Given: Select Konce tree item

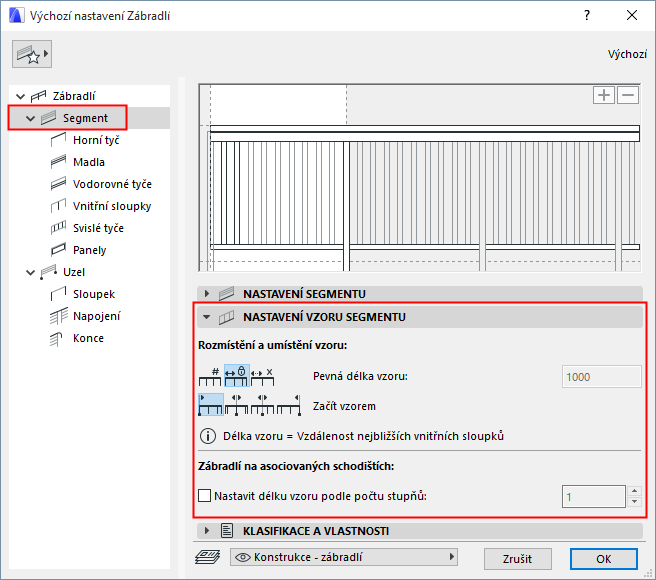Looking at the screenshot, I should 88,338.
